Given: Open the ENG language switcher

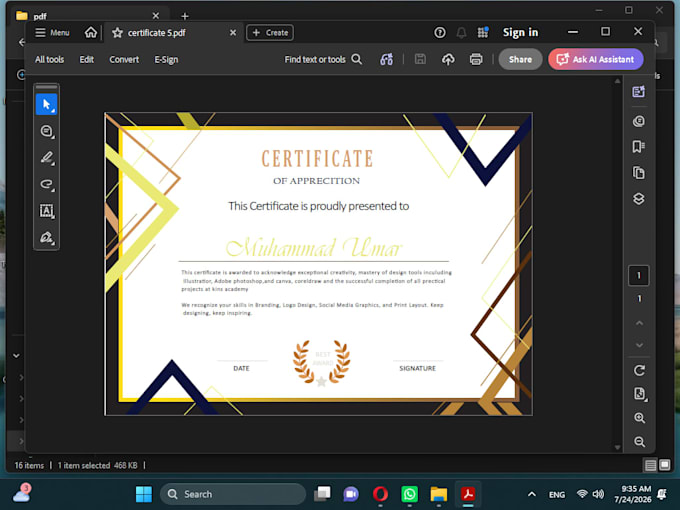Looking at the screenshot, I should [557, 494].
